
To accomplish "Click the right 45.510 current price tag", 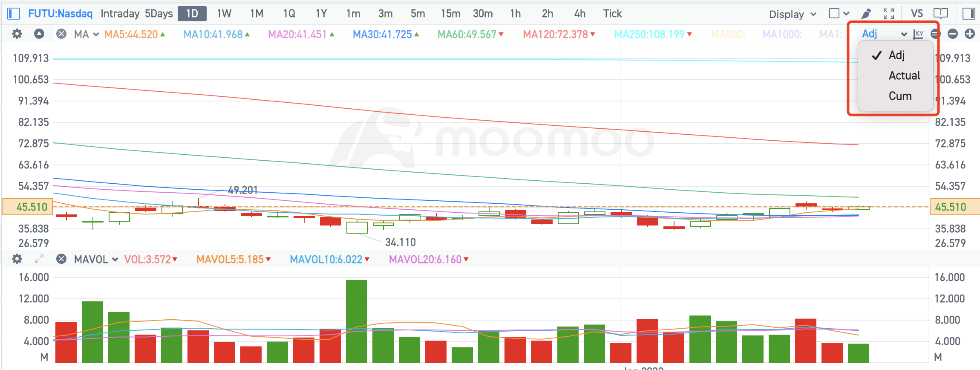I will tap(954, 207).
